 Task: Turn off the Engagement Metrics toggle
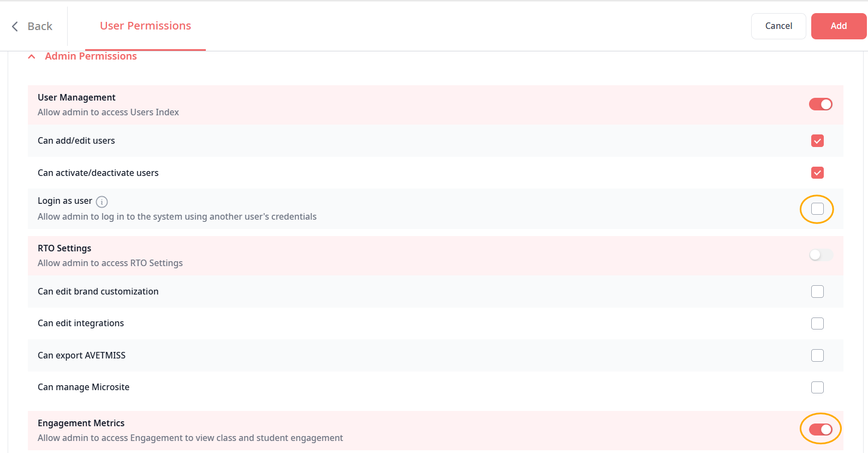(821, 430)
